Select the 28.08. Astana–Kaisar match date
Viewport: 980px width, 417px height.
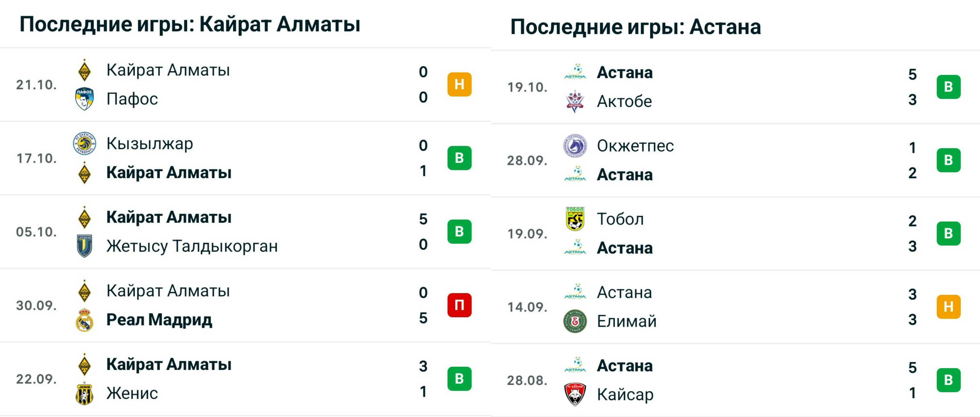click(527, 380)
